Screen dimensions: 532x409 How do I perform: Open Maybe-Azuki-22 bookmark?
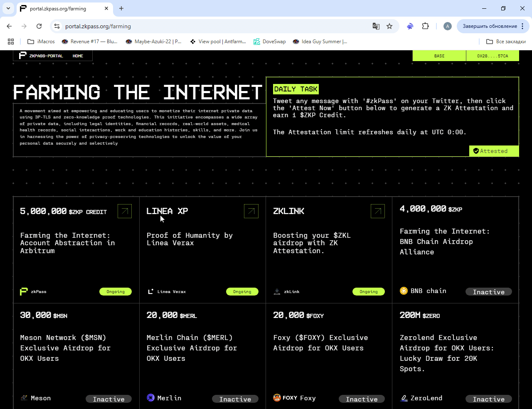pos(153,42)
